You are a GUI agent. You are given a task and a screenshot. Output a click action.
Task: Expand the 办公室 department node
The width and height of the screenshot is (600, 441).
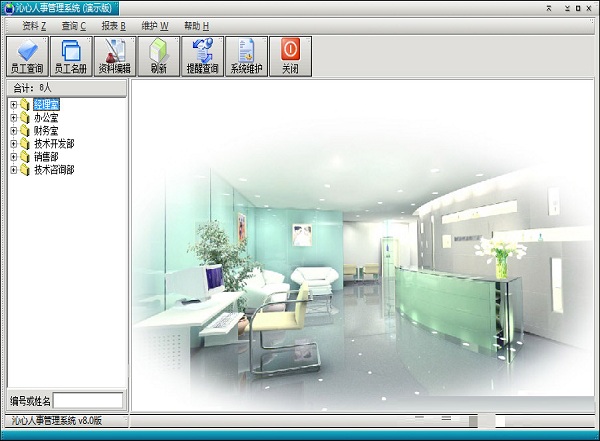(x=13, y=118)
